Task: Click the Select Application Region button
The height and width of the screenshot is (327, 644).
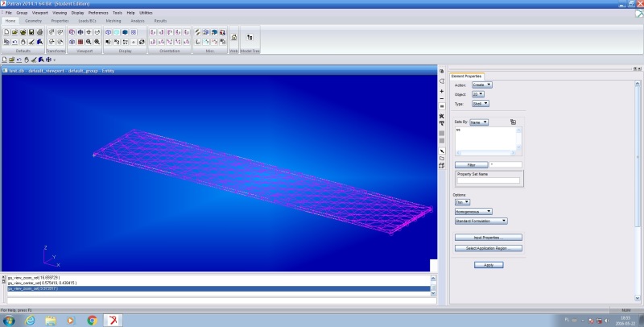Action: click(489, 248)
